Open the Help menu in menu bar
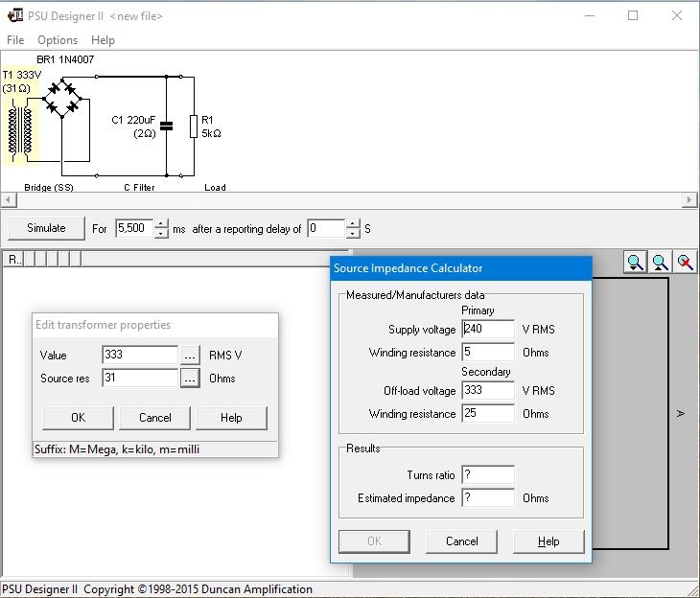Screen dimensions: 700x598 [103, 40]
